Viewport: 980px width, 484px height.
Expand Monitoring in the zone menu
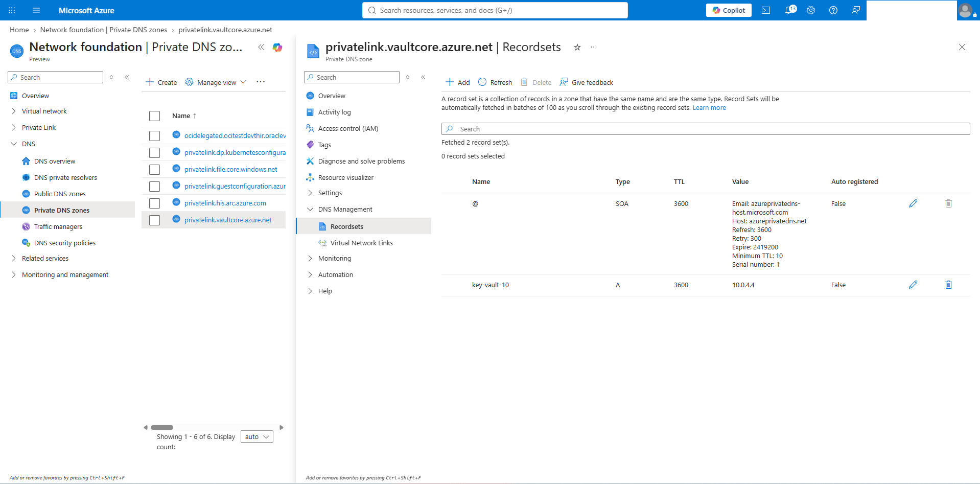click(x=310, y=258)
